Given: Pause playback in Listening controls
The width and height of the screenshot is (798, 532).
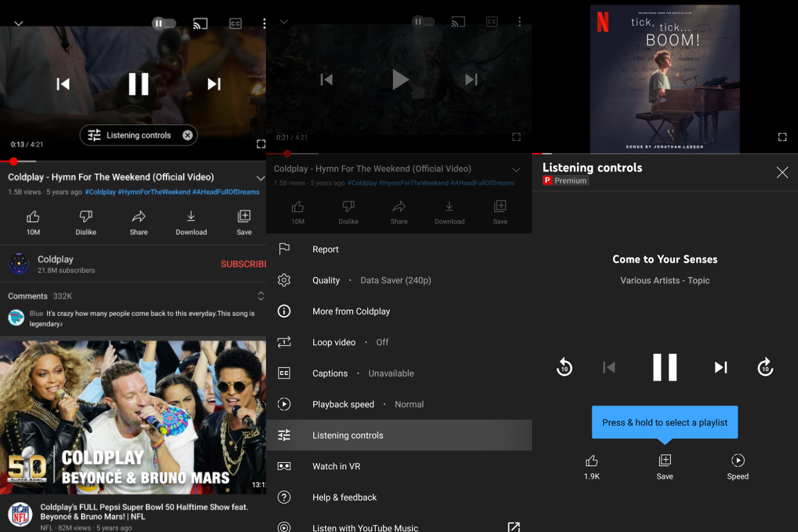Looking at the screenshot, I should coord(664,367).
